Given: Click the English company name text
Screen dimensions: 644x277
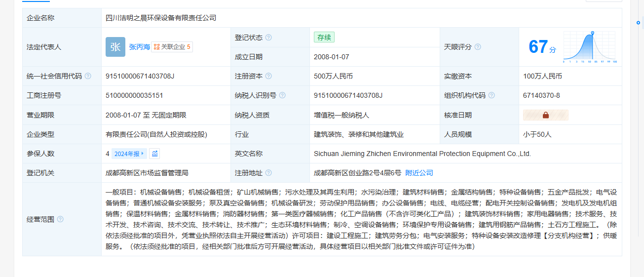Looking at the screenshot, I should tap(422, 154).
